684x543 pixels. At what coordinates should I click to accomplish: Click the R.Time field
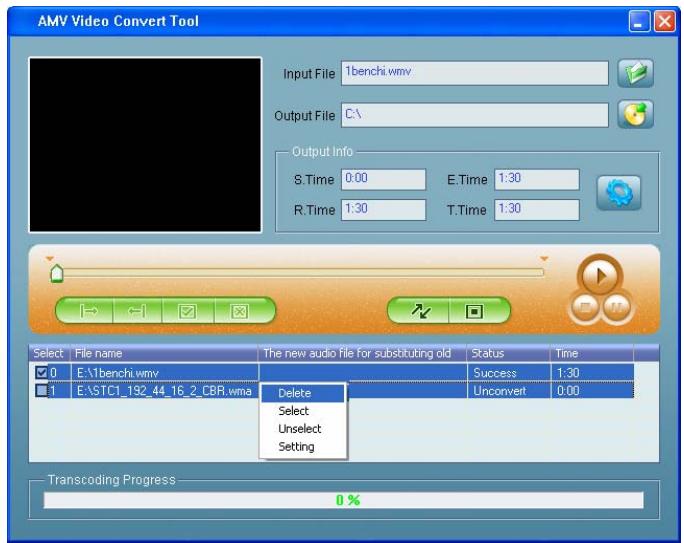click(x=383, y=210)
